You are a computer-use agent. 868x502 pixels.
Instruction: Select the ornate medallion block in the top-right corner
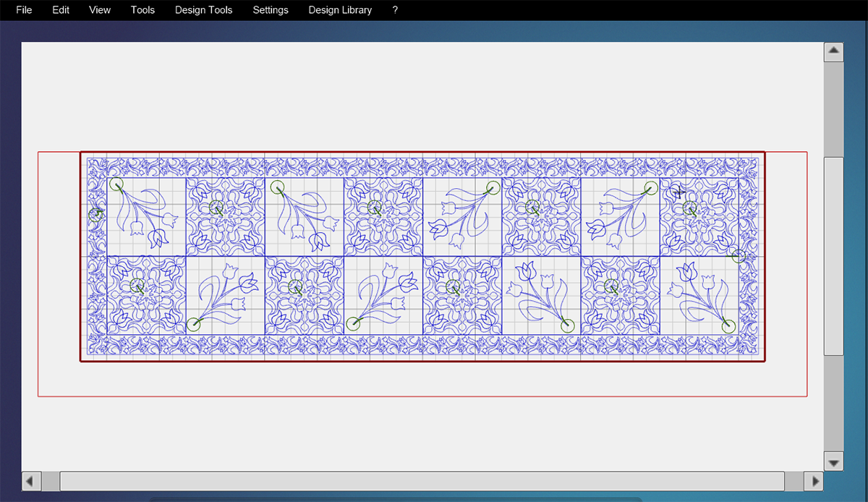[x=699, y=217]
